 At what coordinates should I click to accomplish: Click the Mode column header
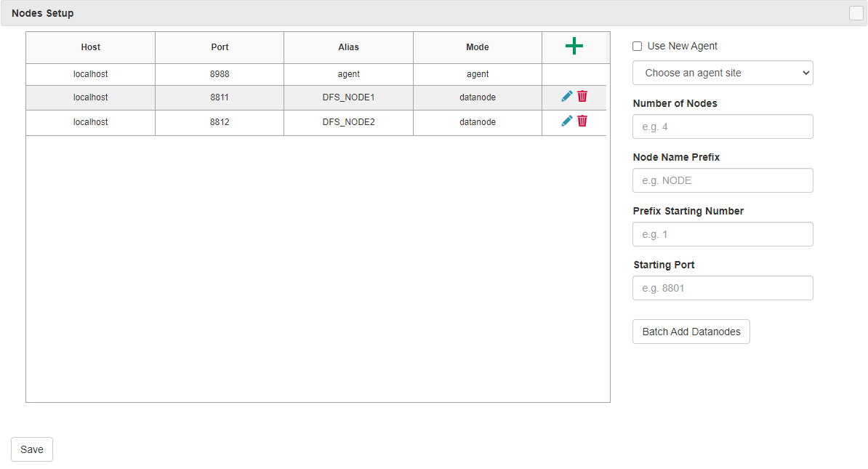click(478, 47)
